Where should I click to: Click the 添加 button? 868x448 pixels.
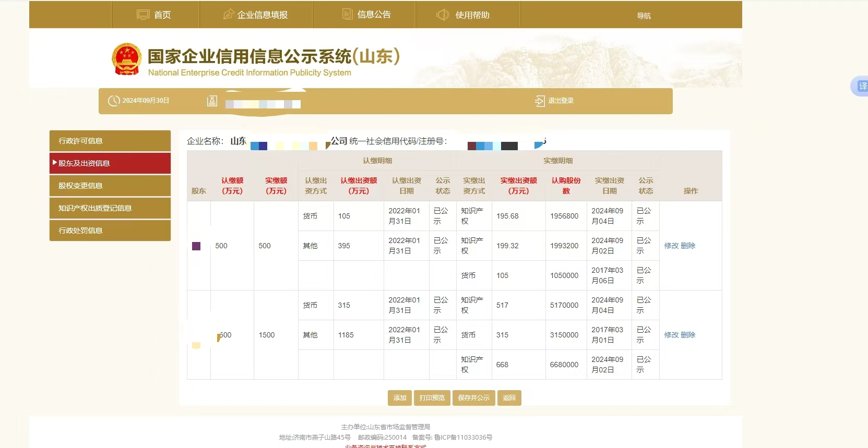[x=400, y=398]
